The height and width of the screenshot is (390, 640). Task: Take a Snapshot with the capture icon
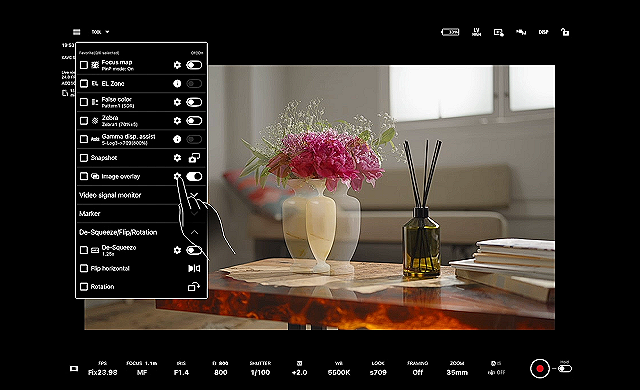[194, 158]
